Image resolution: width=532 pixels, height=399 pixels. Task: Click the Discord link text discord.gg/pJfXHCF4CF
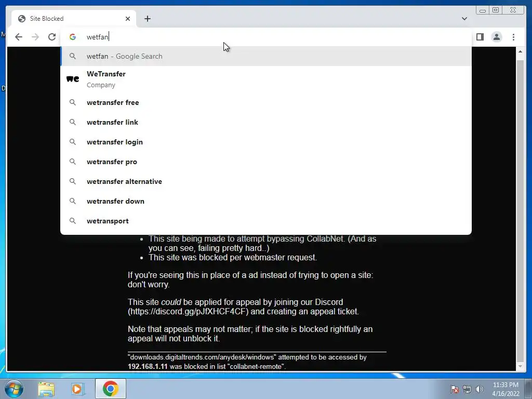[x=189, y=312]
